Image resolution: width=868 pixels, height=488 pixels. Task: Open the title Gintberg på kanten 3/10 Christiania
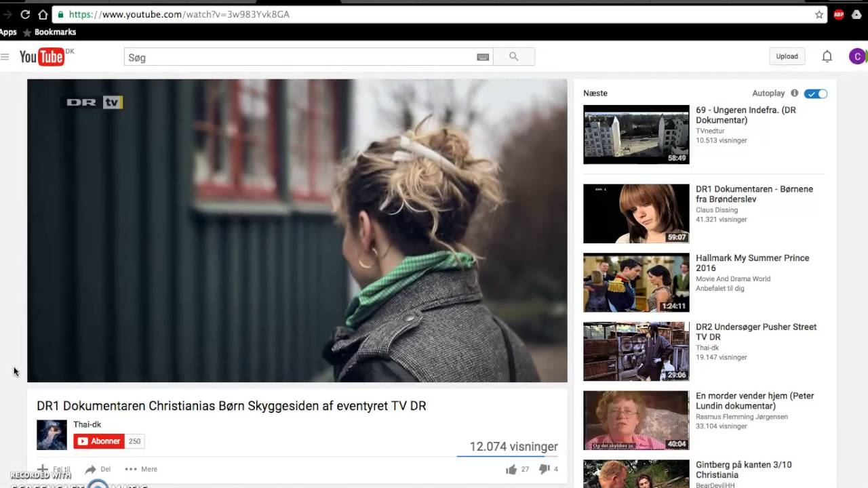click(744, 470)
